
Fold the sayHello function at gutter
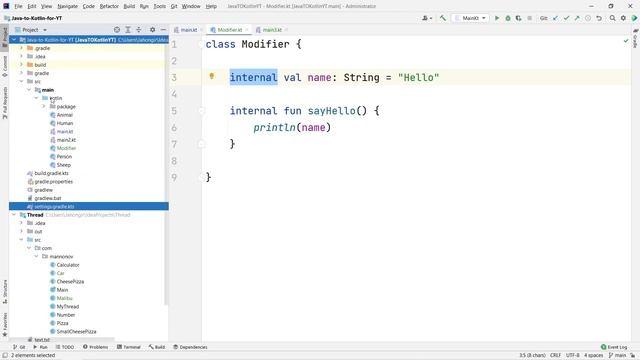(x=201, y=111)
